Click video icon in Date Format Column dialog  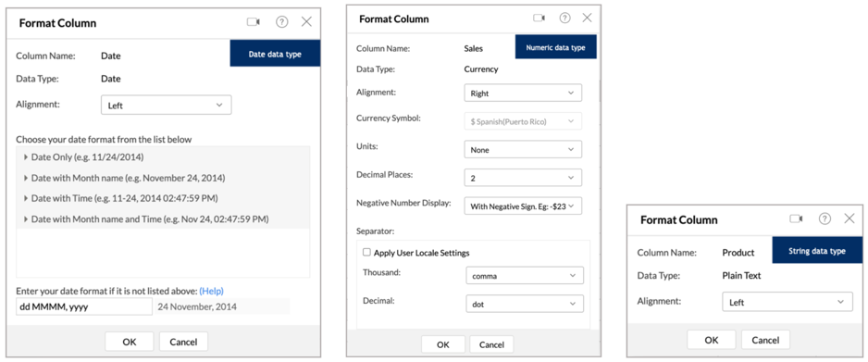point(253,22)
